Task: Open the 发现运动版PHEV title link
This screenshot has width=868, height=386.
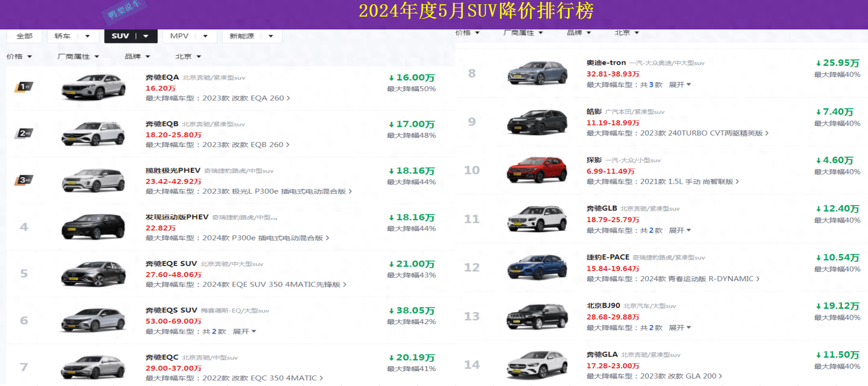Action: [x=177, y=217]
